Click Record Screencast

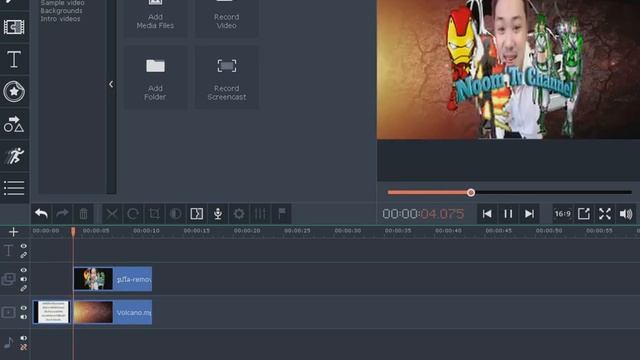227,78
